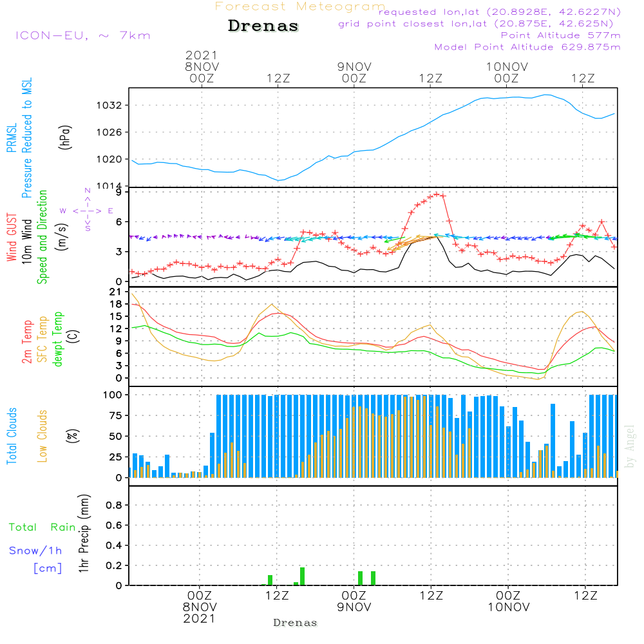Click the bold Drenas title at top
This screenshot has width=644, height=644.
click(263, 26)
